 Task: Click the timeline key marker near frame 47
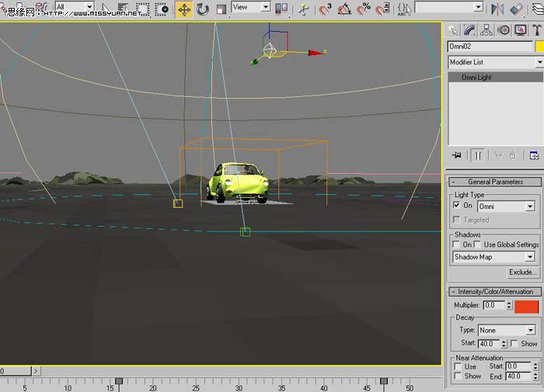[x=384, y=381]
